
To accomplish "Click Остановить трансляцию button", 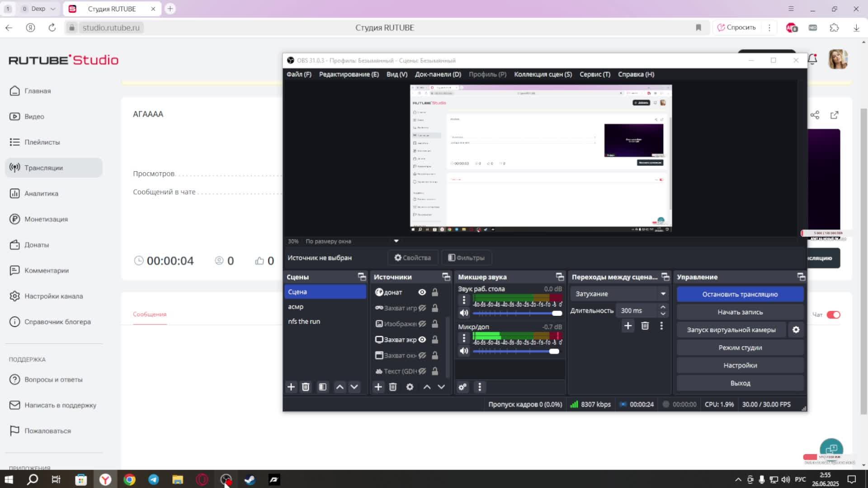I will tap(740, 294).
